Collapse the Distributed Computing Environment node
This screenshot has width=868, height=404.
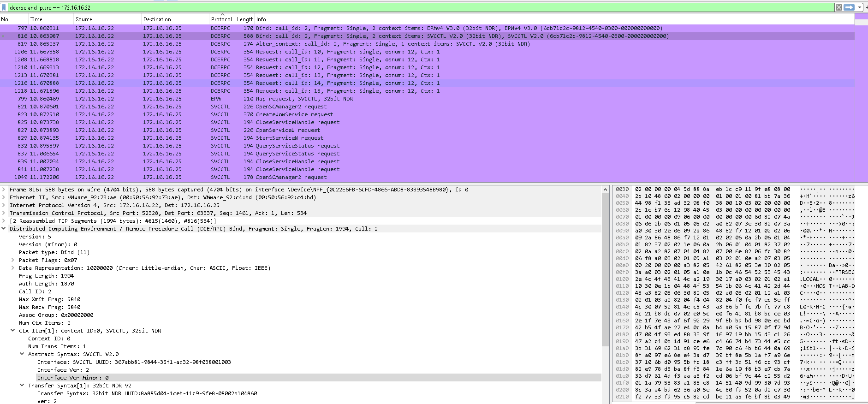[x=4, y=229]
